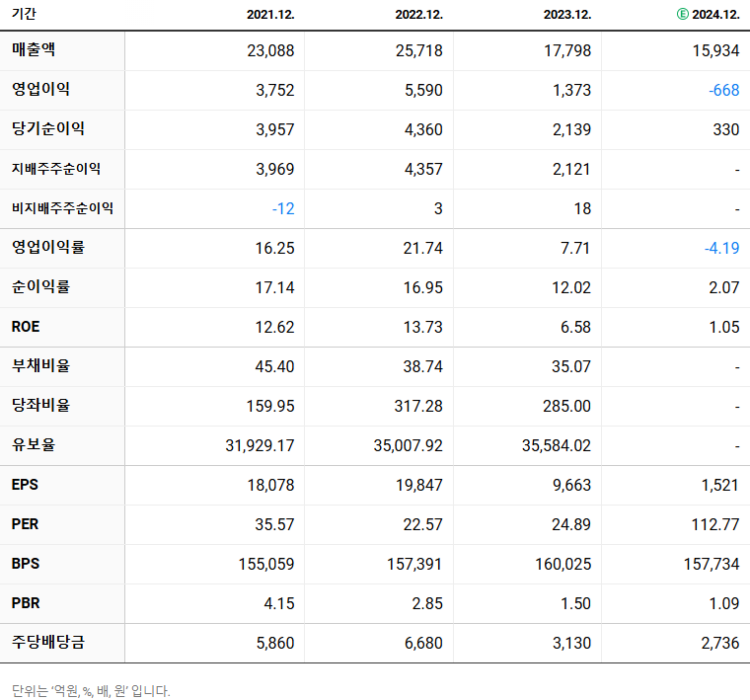Click the 순이익률 value 17.14
The image size is (750, 700).
click(274, 287)
